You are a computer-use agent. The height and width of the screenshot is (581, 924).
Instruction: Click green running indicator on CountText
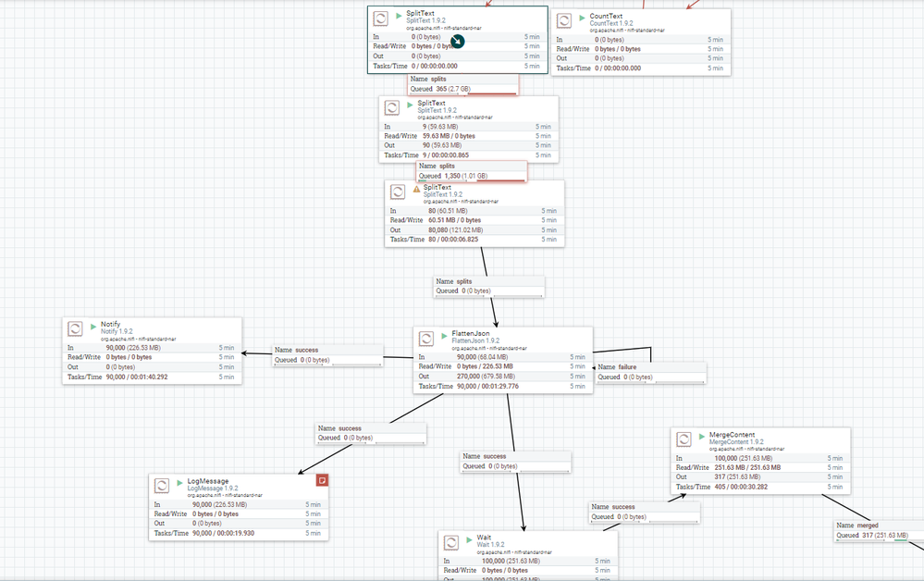pos(582,18)
